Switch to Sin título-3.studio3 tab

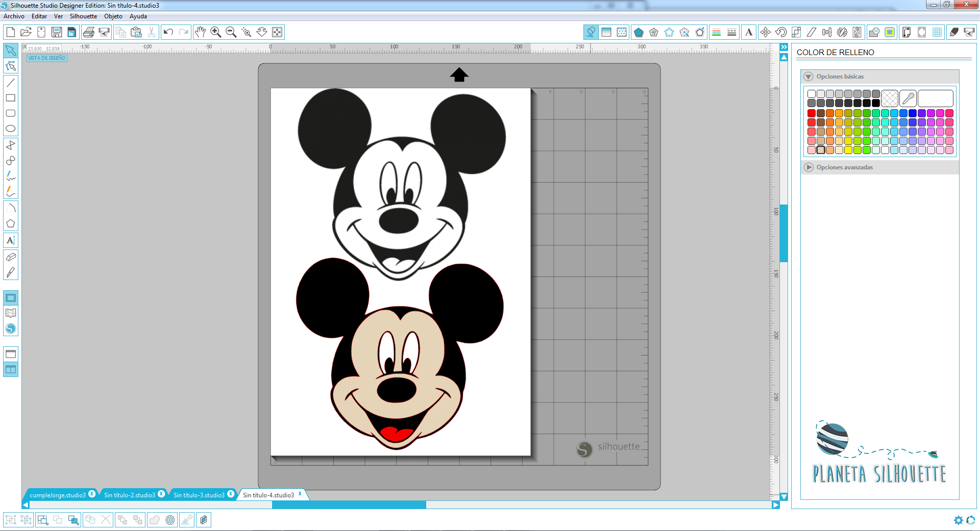pos(199,495)
